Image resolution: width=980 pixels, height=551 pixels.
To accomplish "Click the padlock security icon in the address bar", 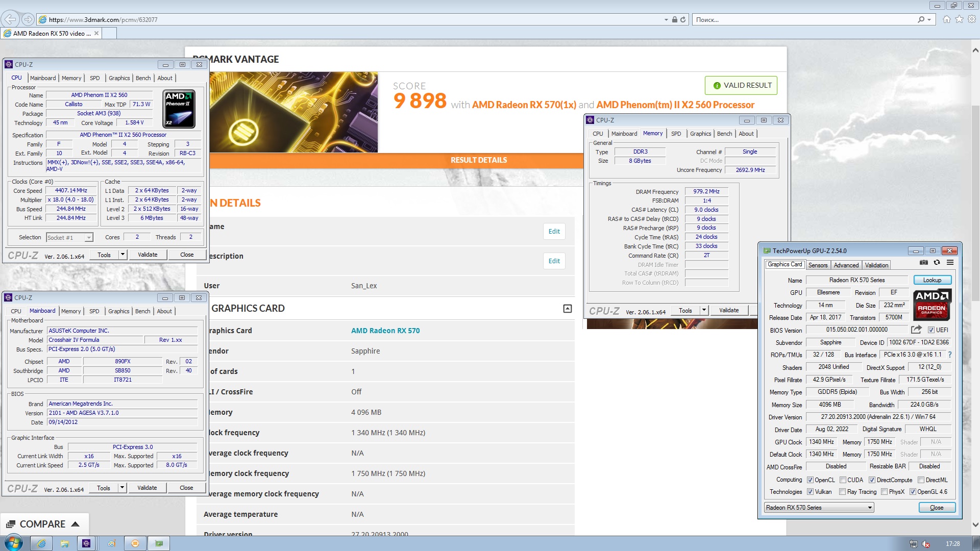I will 674,19.
